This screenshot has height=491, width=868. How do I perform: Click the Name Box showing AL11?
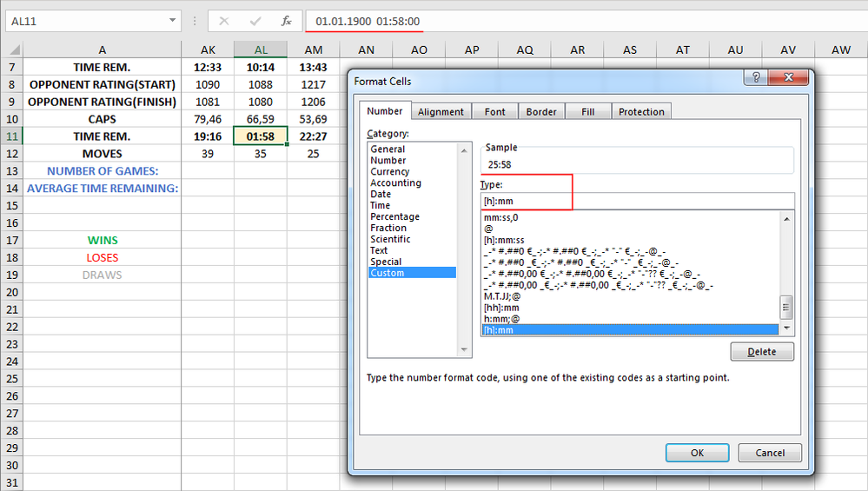coord(88,21)
